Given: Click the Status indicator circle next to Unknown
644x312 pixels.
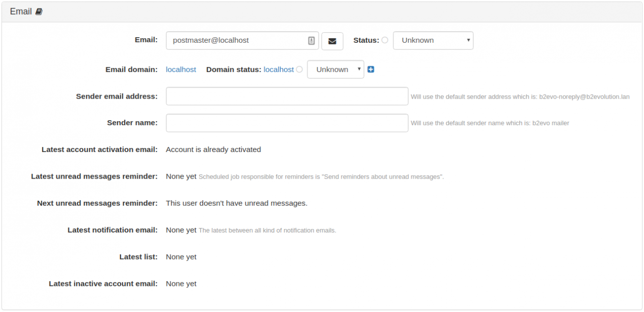Looking at the screenshot, I should coord(385,40).
